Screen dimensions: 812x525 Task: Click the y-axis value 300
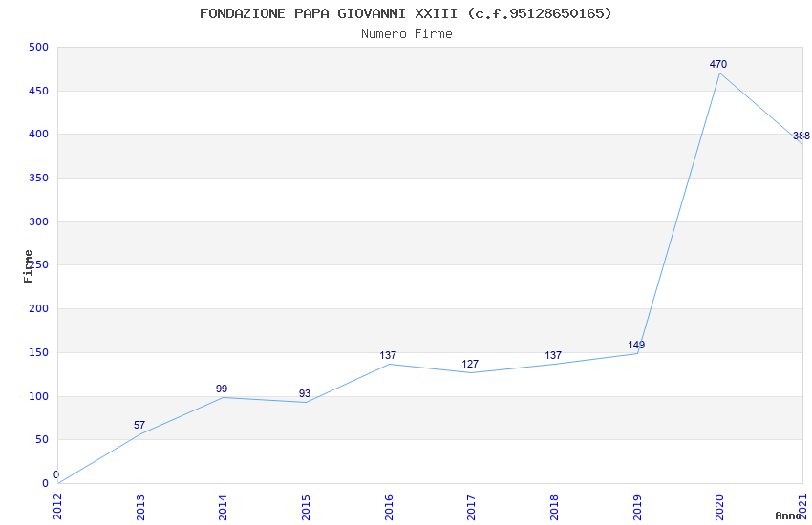coord(39,221)
